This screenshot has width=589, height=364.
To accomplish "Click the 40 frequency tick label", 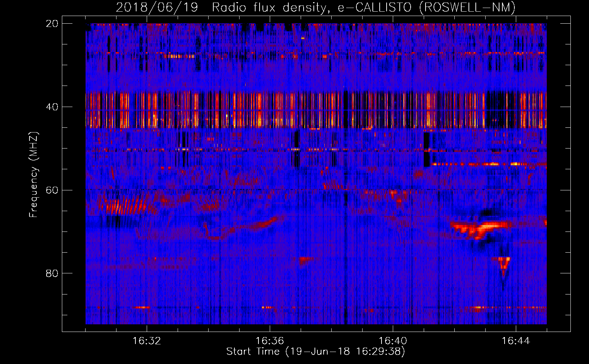I will (52, 107).
